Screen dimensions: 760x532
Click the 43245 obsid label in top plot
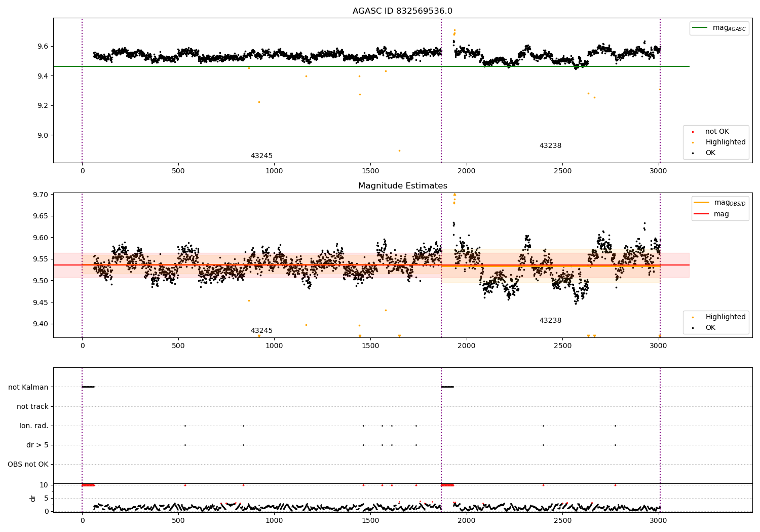tap(261, 156)
